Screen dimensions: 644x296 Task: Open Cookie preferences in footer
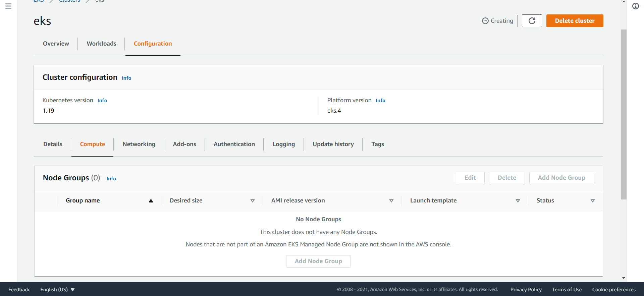click(614, 290)
